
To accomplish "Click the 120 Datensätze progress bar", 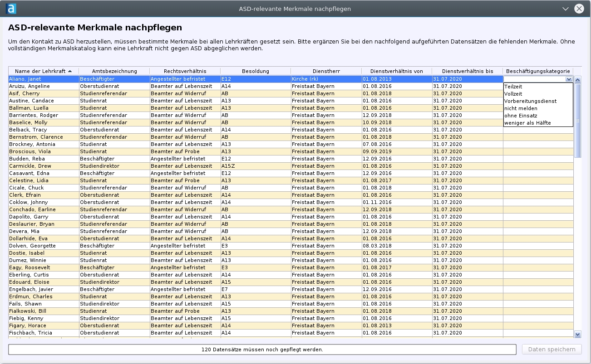I will pyautogui.click(x=262, y=349).
